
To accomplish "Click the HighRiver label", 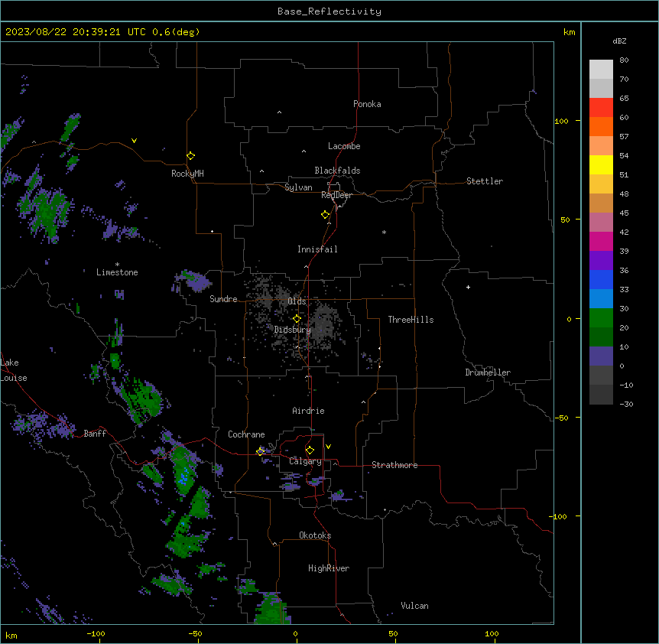I will click(329, 568).
